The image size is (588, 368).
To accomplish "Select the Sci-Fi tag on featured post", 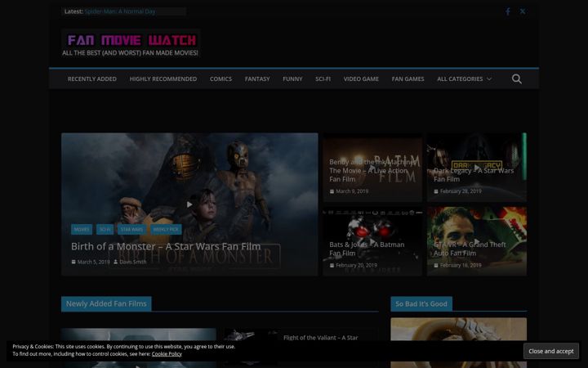I will pos(105,230).
